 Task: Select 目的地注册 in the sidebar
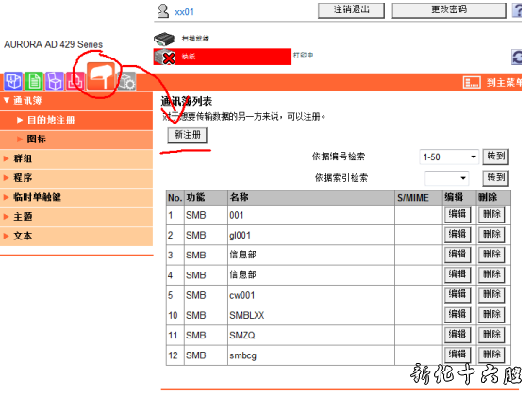click(x=76, y=120)
